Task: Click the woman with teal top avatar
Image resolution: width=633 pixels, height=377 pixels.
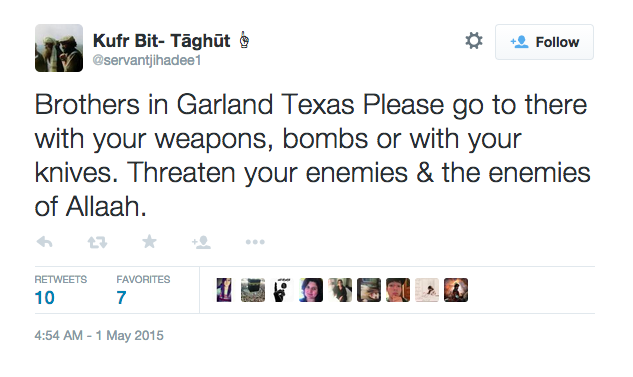Action: coord(311,290)
